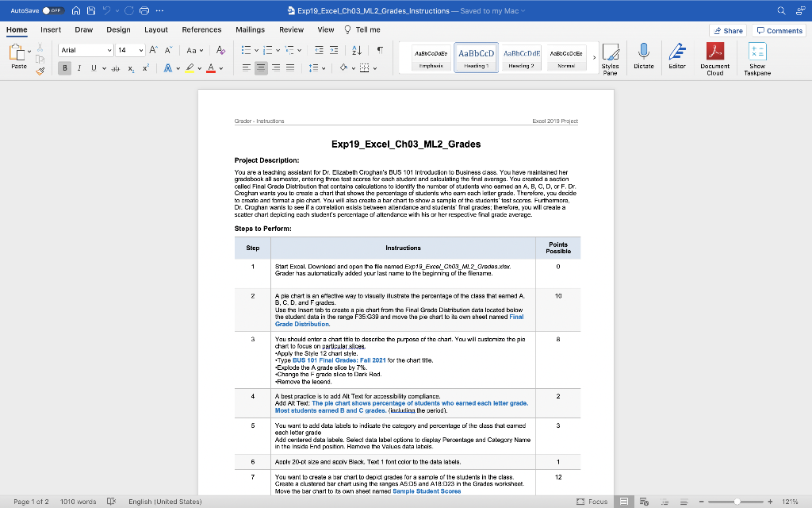Clear all formatting icon
The image size is (812, 508).
click(220, 50)
